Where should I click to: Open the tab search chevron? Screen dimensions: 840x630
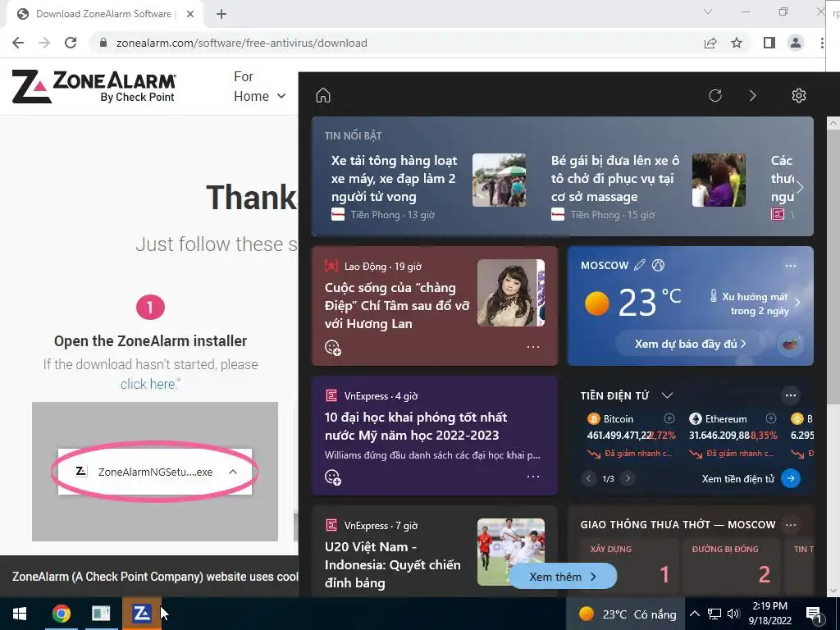click(708, 11)
